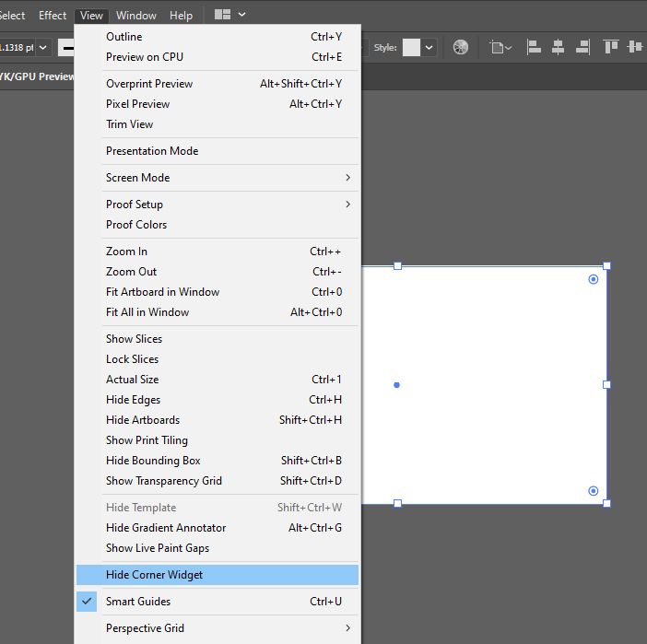The image size is (647, 644).
Task: Choose Hide Artboards
Action: coord(218,419)
